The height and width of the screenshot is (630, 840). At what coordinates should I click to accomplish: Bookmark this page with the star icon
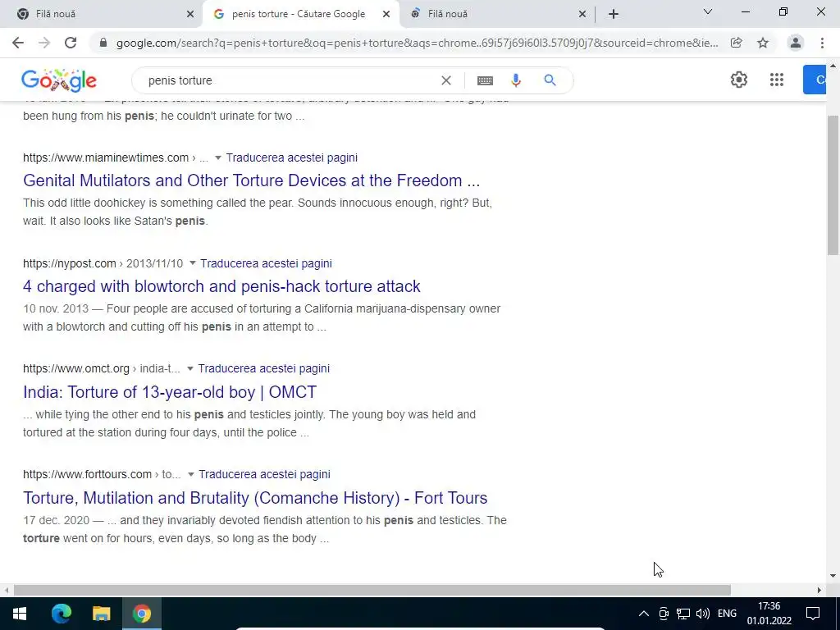coord(763,43)
